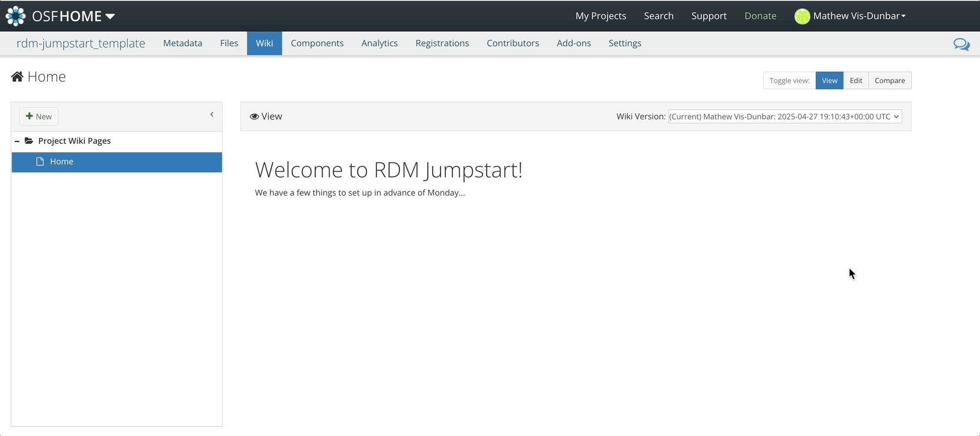This screenshot has height=436, width=980.
Task: Switch to the Files tab
Action: pos(229,43)
